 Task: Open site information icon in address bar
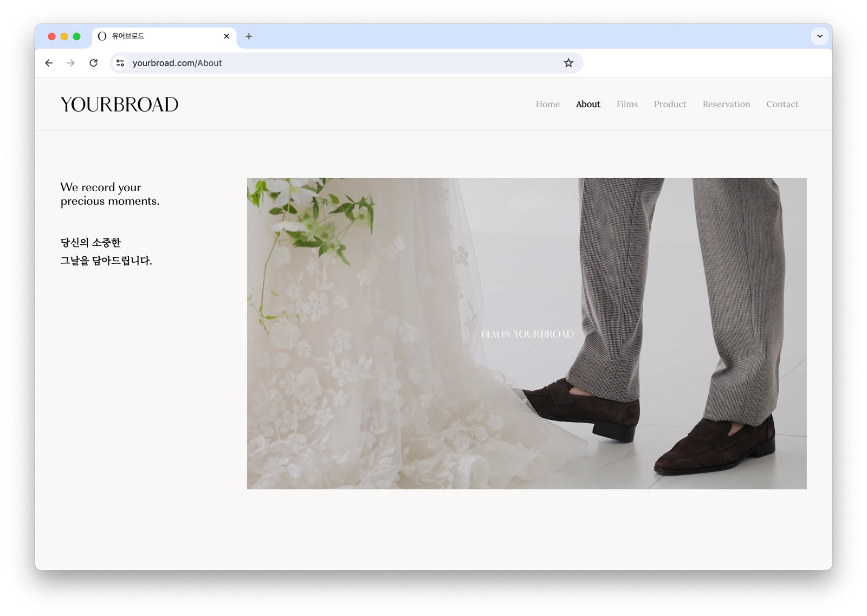coord(120,63)
